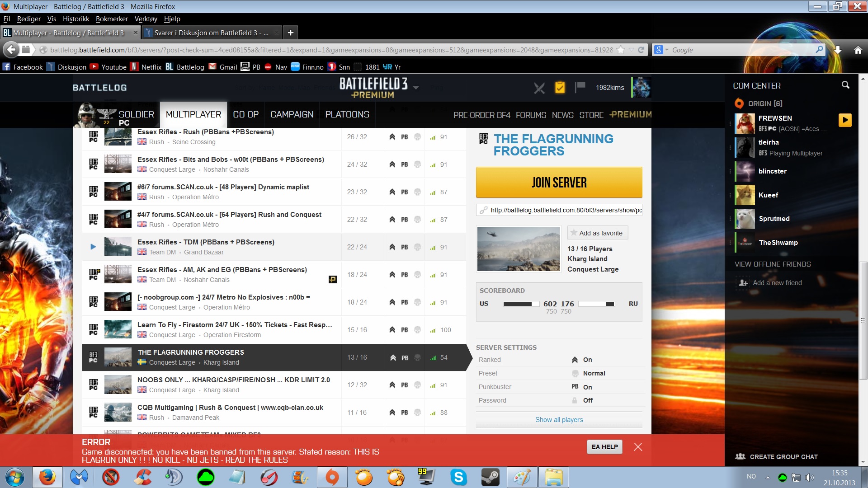Switch to the Svarer i Diskusjon tab
This screenshot has width=868, height=488.
click(x=212, y=33)
